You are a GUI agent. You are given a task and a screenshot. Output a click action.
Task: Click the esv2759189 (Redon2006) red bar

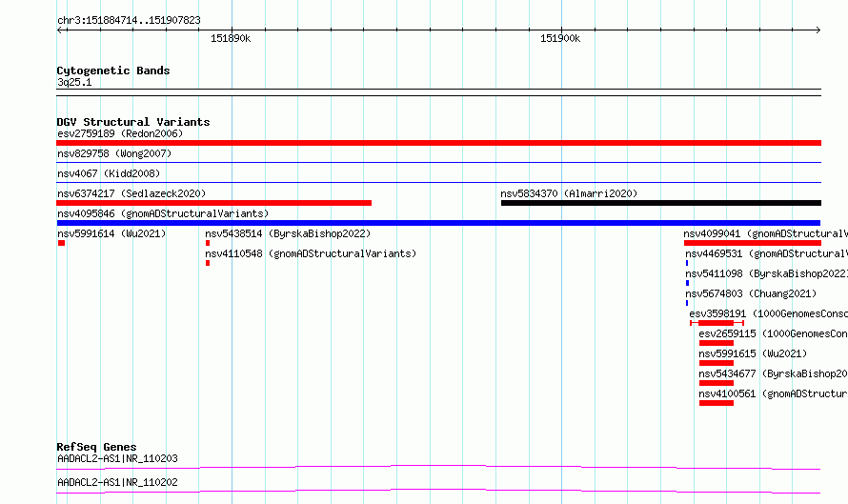click(x=438, y=143)
